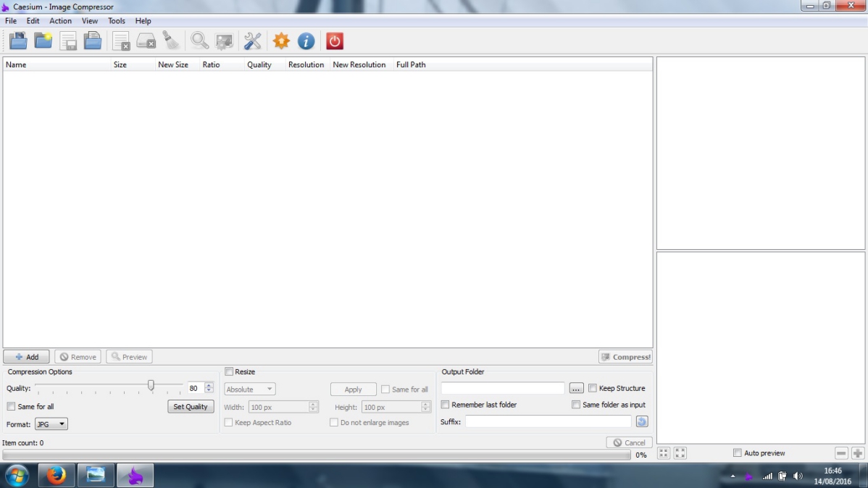Image resolution: width=868 pixels, height=488 pixels.
Task: Click the broom Clear List icon
Action: point(170,41)
